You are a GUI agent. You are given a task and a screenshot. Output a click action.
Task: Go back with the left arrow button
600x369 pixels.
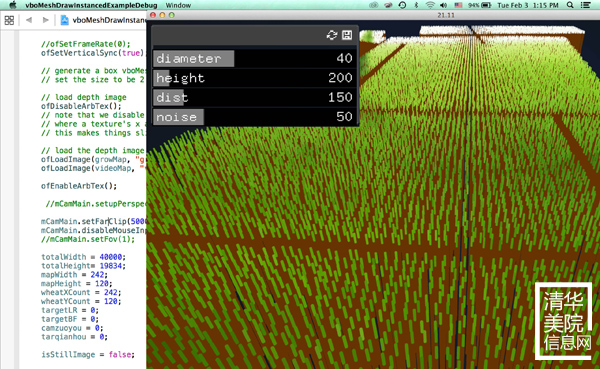point(29,20)
